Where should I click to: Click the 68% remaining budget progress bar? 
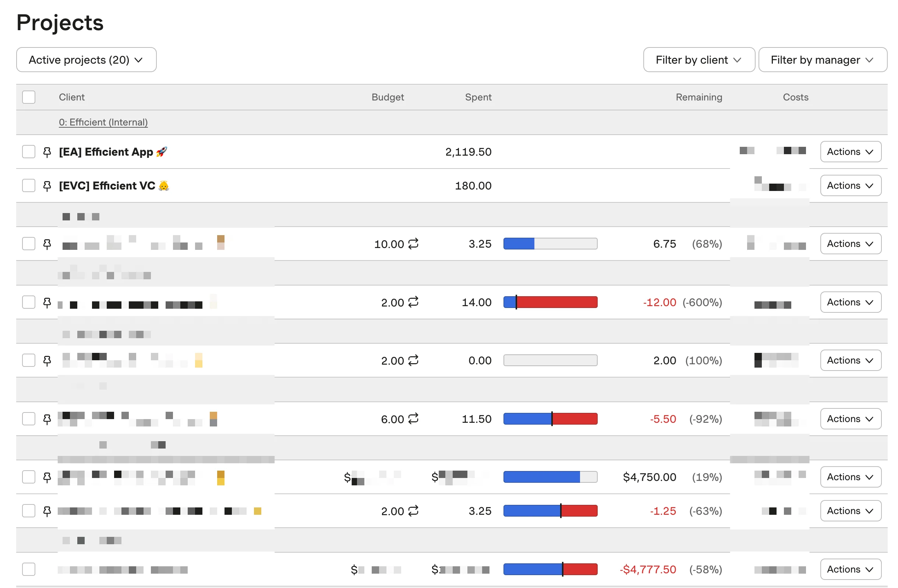(x=551, y=244)
